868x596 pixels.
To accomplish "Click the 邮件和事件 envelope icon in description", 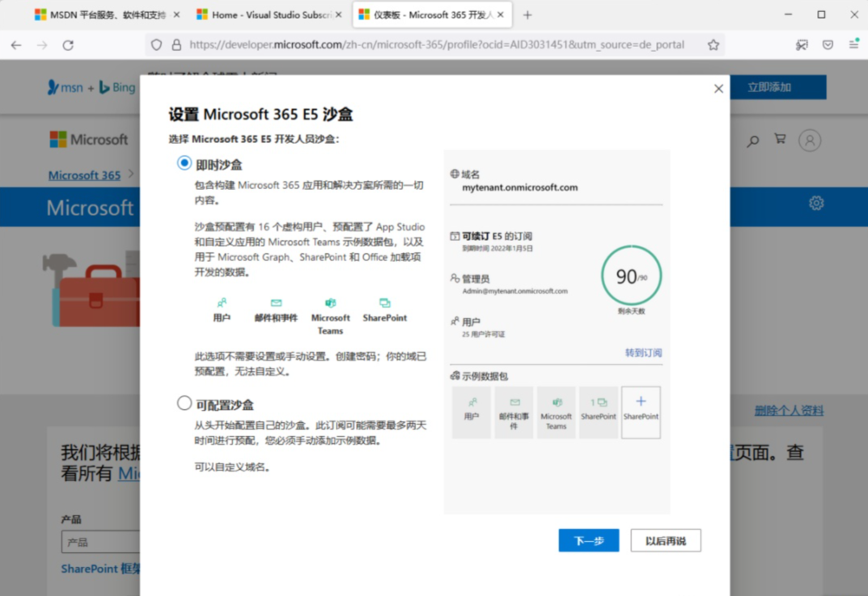I will (x=276, y=302).
